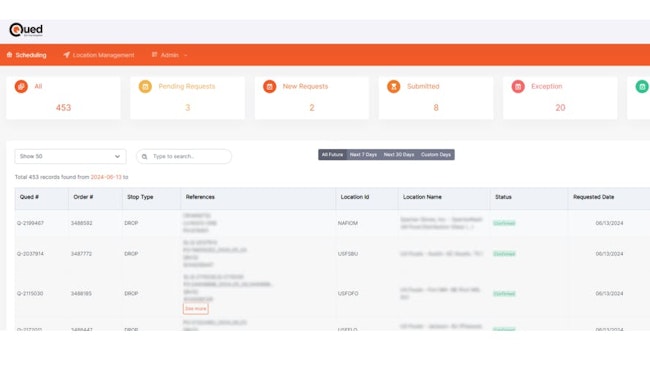650x366 pixels.
Task: Click the Qued logo
Action: coord(26,30)
